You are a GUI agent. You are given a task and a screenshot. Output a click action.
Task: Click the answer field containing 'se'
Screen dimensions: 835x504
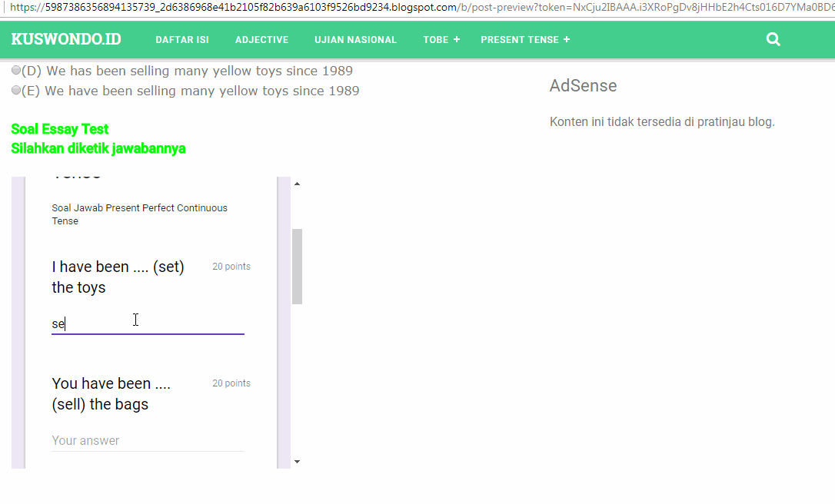pos(148,323)
